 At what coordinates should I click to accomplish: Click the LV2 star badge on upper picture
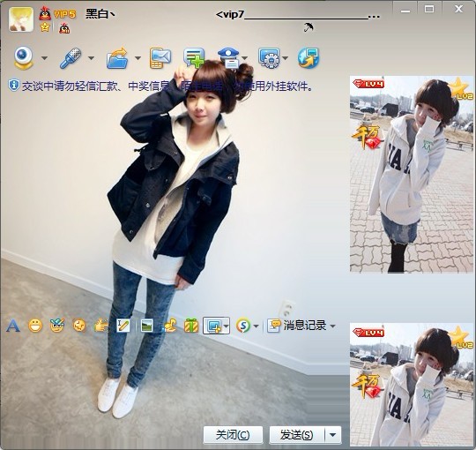[x=461, y=89]
